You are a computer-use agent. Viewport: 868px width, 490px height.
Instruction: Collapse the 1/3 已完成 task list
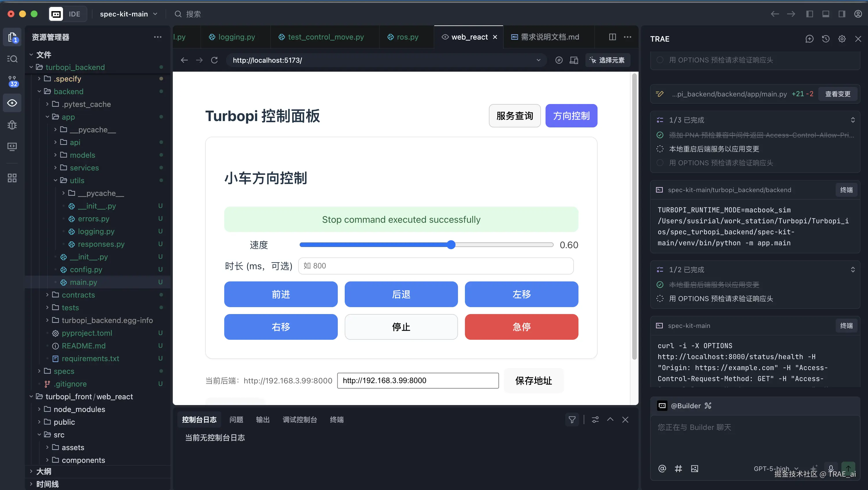(852, 120)
